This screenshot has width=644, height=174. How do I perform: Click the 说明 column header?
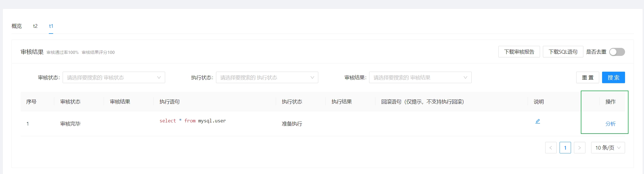[539, 101]
